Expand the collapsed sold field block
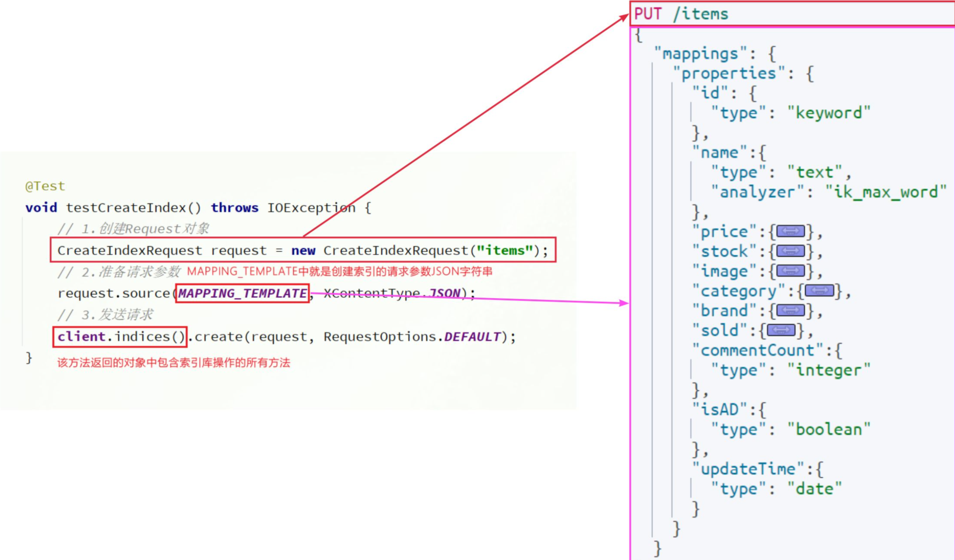The width and height of the screenshot is (955, 560). pos(781,330)
